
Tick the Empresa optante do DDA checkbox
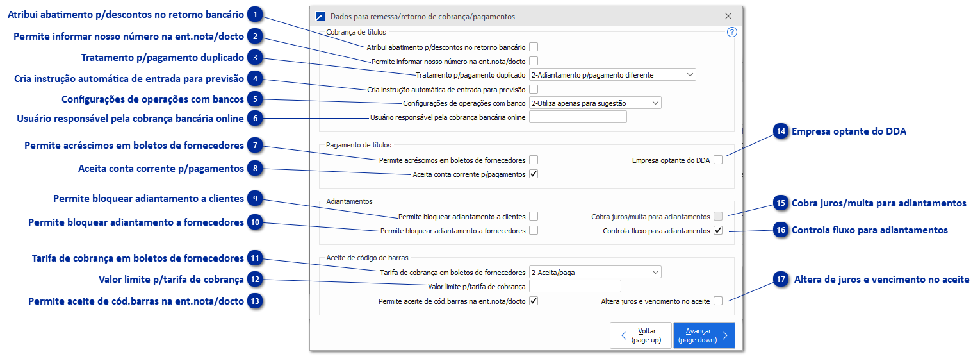(718, 160)
